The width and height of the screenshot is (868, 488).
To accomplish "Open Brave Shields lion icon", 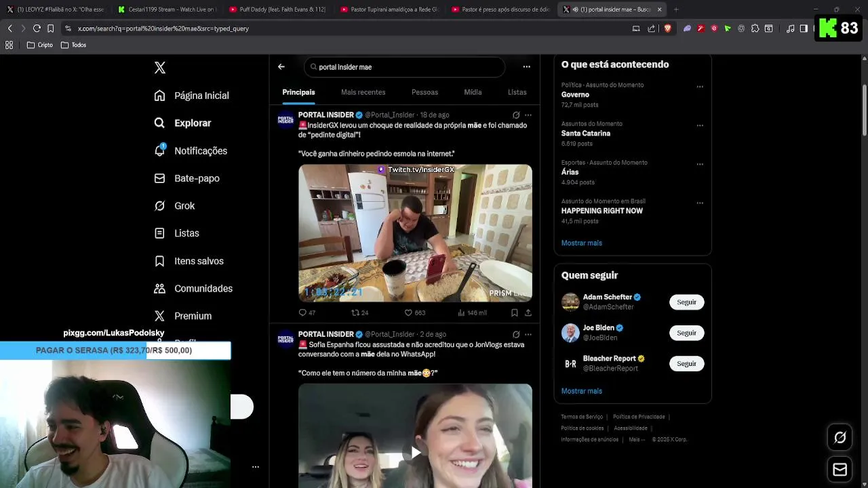I will [x=667, y=28].
